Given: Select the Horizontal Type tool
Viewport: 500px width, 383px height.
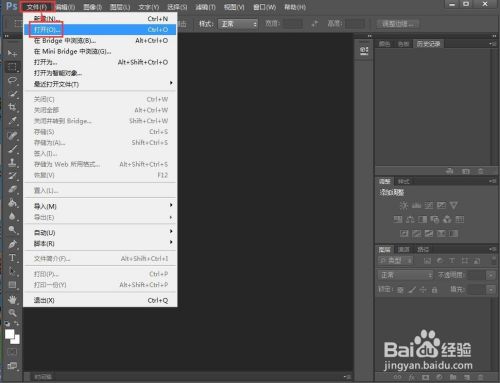Looking at the screenshot, I should [x=12, y=257].
